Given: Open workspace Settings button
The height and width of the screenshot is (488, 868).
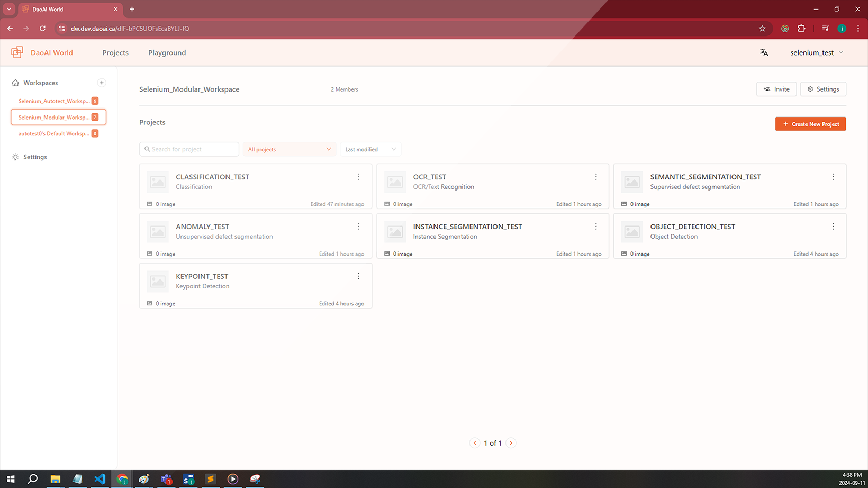Looking at the screenshot, I should 822,89.
